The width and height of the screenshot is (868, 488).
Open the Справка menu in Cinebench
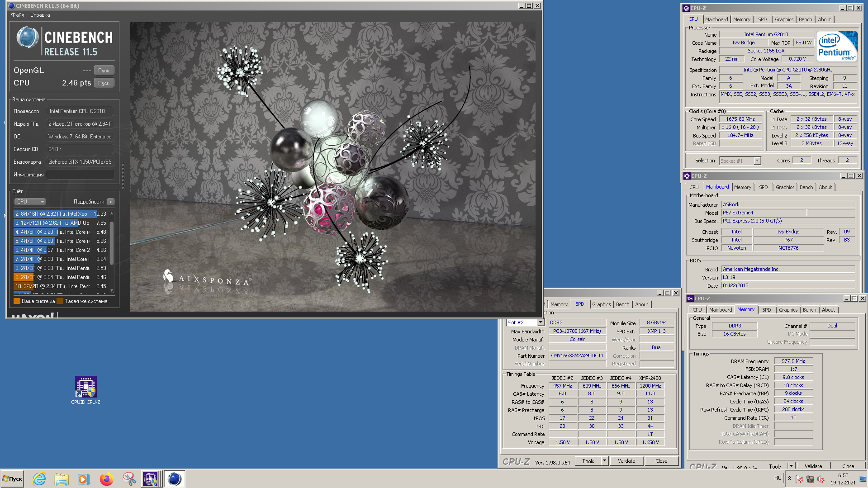click(40, 15)
